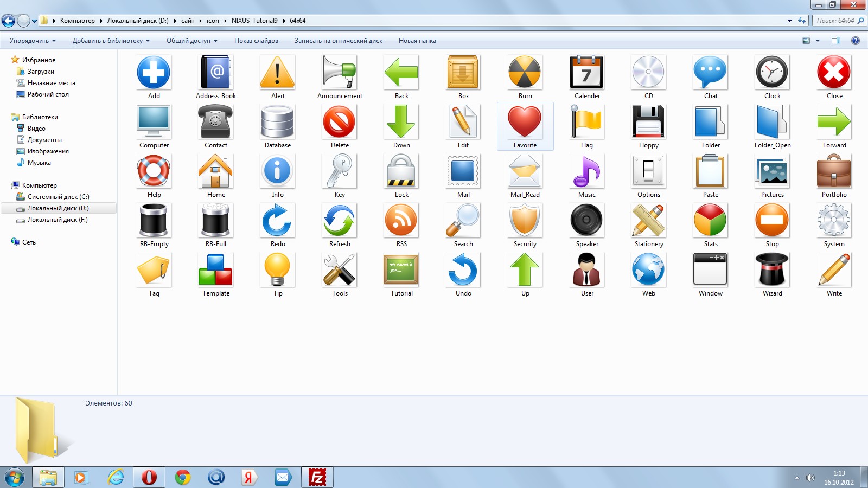Refresh the folder view button
Viewport: 868px width, 488px height.
click(x=802, y=21)
